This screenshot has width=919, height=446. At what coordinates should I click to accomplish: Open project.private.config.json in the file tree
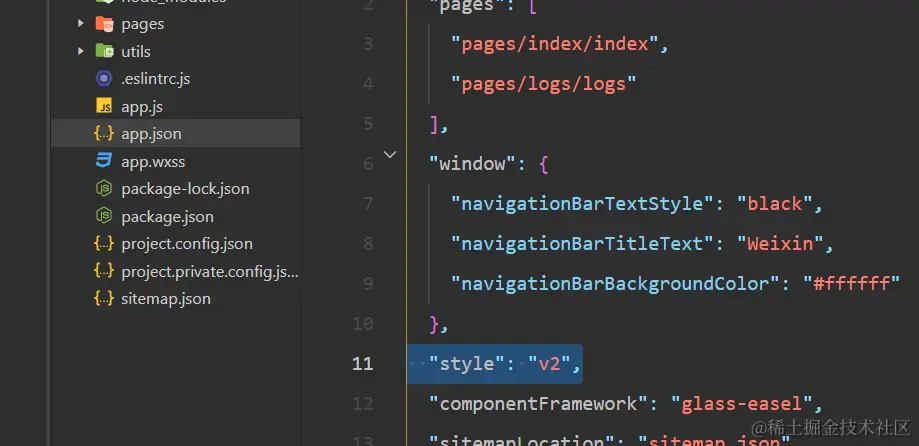(210, 272)
